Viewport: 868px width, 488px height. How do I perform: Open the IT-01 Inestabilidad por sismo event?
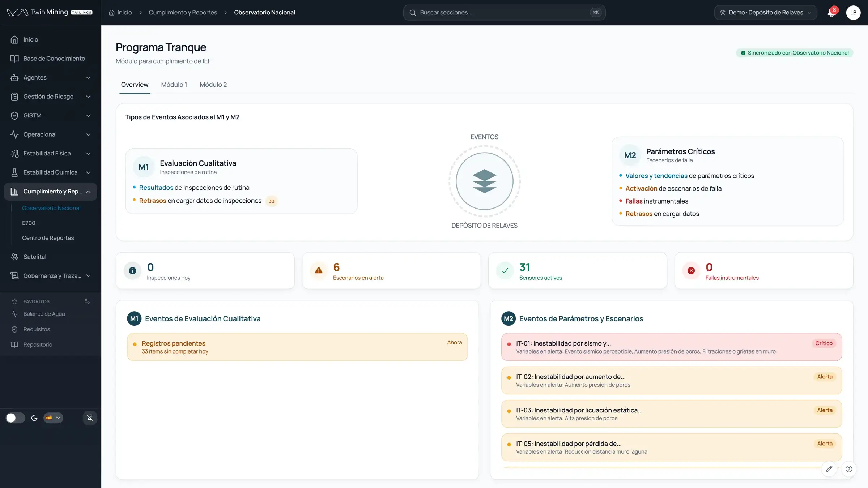pyautogui.click(x=672, y=347)
